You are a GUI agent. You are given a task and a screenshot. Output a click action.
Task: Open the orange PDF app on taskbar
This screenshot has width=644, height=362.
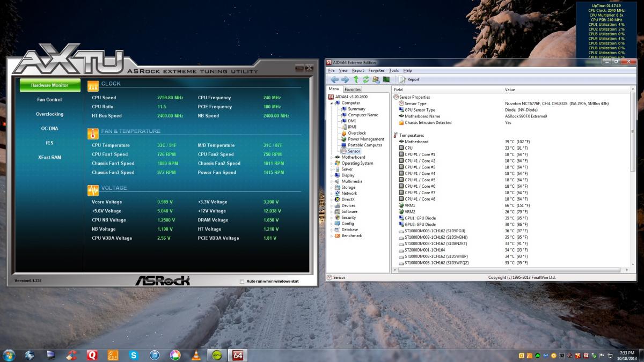point(113,354)
